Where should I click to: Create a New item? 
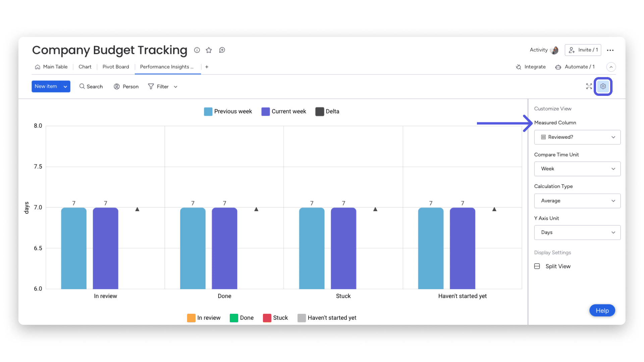pyautogui.click(x=46, y=86)
